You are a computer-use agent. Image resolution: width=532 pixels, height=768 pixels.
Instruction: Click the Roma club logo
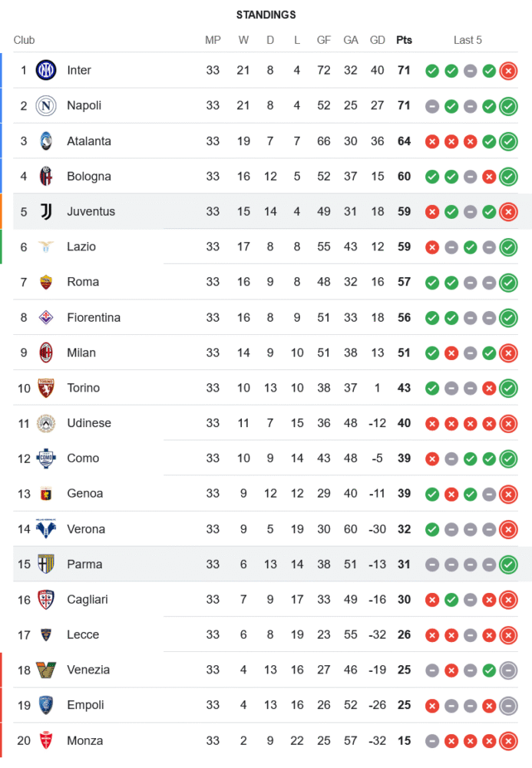pyautogui.click(x=46, y=282)
